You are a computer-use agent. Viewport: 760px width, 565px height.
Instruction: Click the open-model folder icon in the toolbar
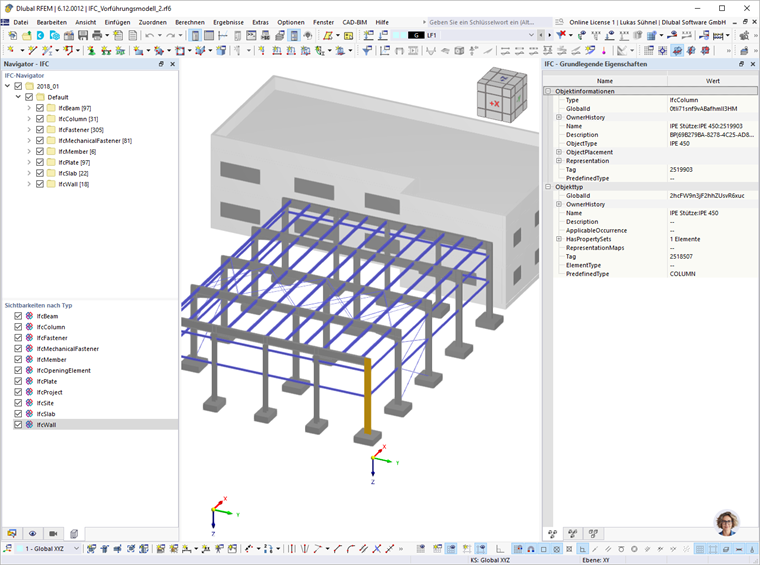pos(27,35)
